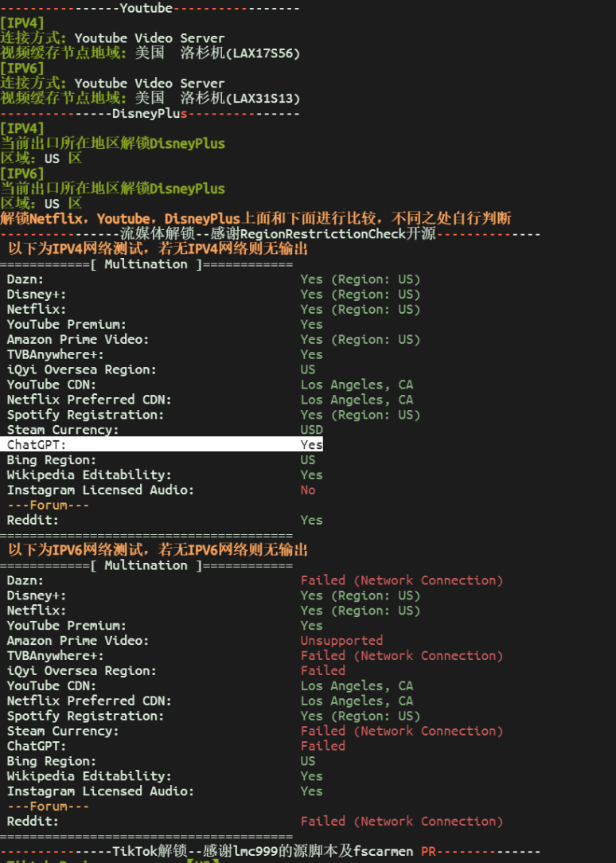The width and height of the screenshot is (616, 863).
Task: Click the TikTok解锁 lmc999 credits line
Action: click(x=270, y=851)
